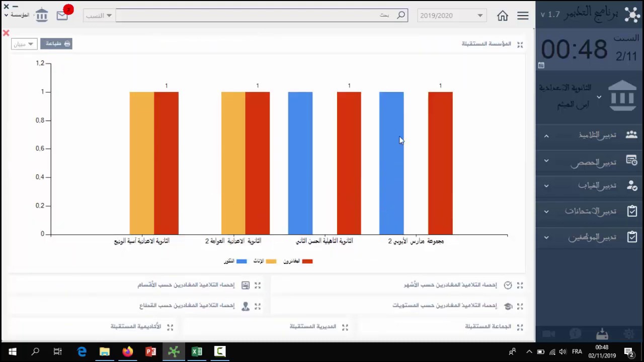Open the النسب dropdown next to search
This screenshot has height=362, width=644.
[99, 16]
